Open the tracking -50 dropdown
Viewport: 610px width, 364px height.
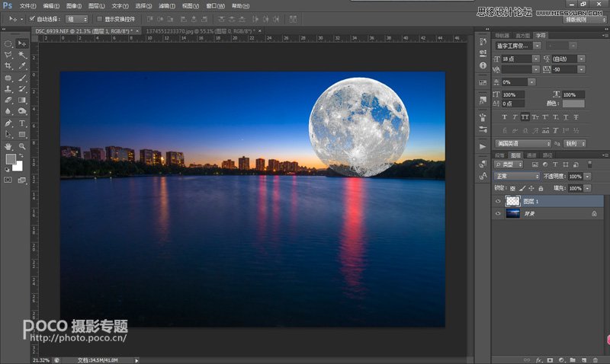click(x=581, y=69)
